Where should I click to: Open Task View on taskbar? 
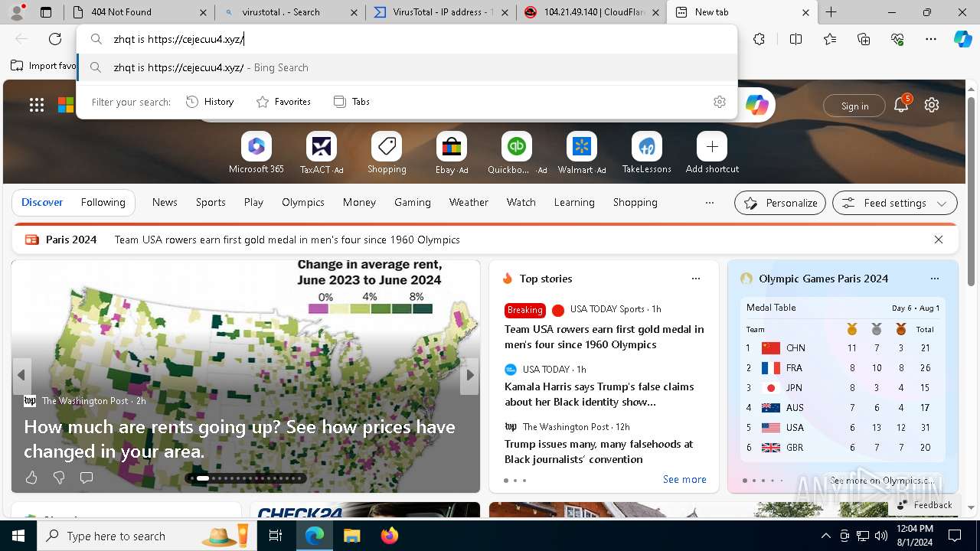coord(276,536)
